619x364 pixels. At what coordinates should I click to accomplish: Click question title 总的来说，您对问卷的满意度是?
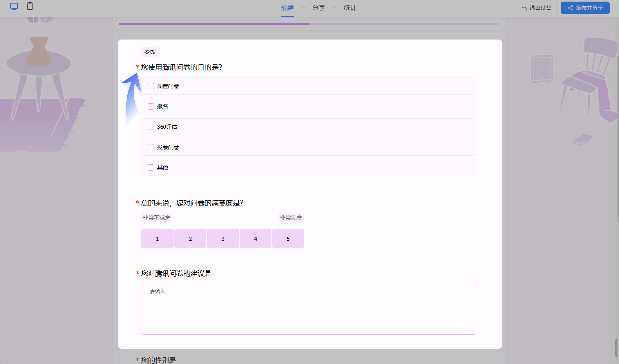192,203
